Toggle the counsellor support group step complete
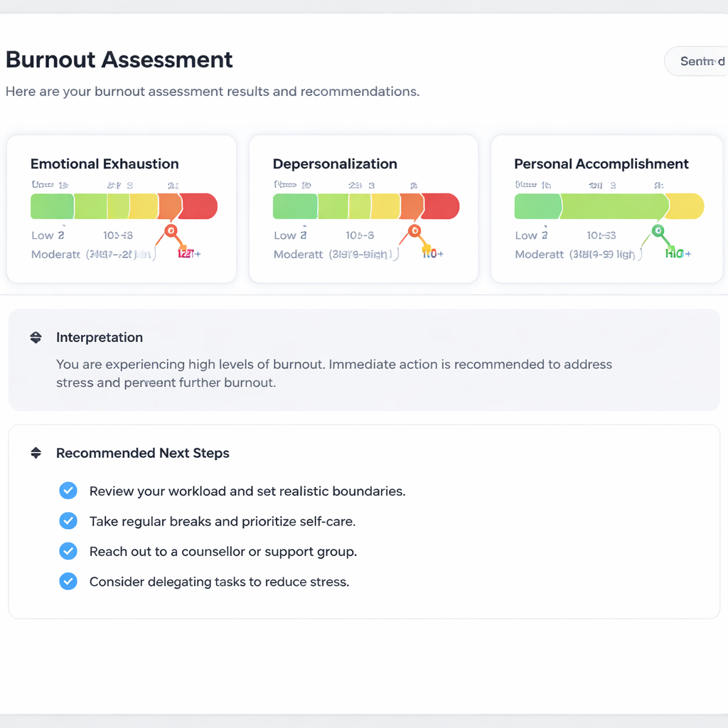 pyautogui.click(x=68, y=551)
